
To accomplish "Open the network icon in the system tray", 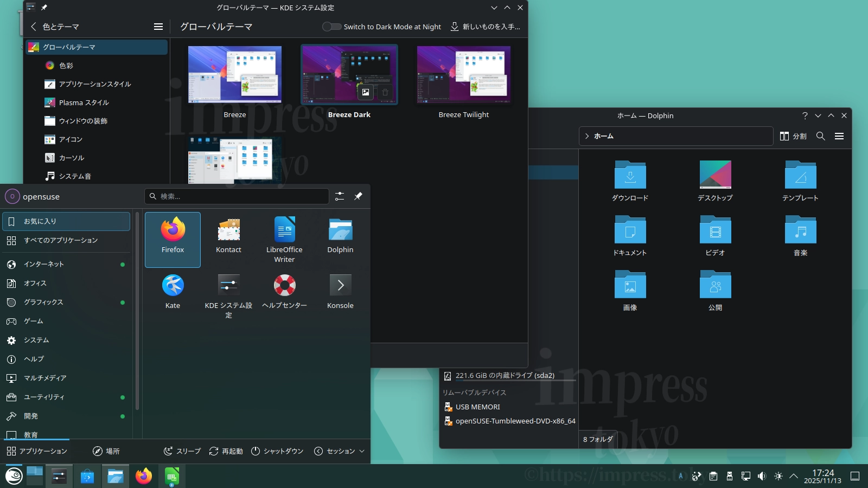I will tap(746, 476).
